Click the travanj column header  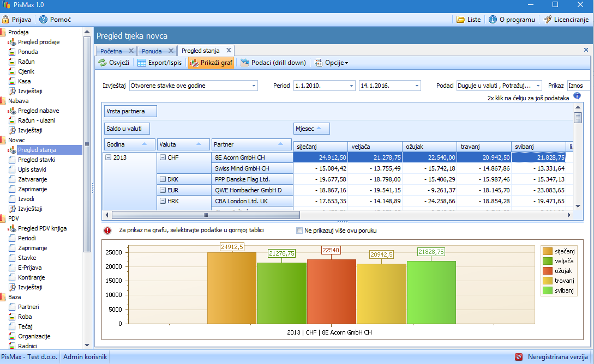484,147
